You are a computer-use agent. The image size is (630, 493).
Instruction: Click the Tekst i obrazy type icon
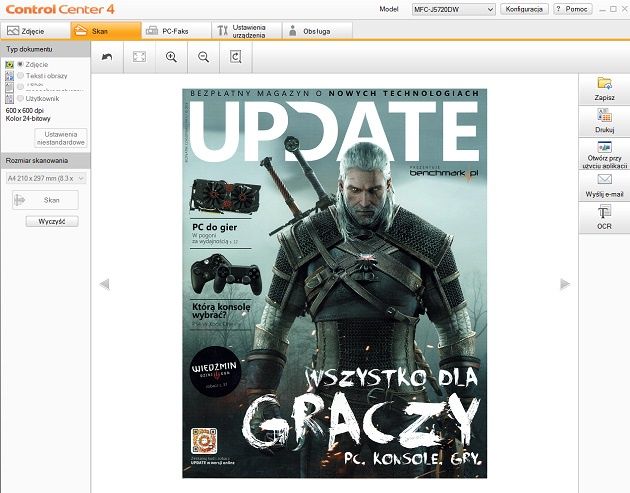pos(10,76)
